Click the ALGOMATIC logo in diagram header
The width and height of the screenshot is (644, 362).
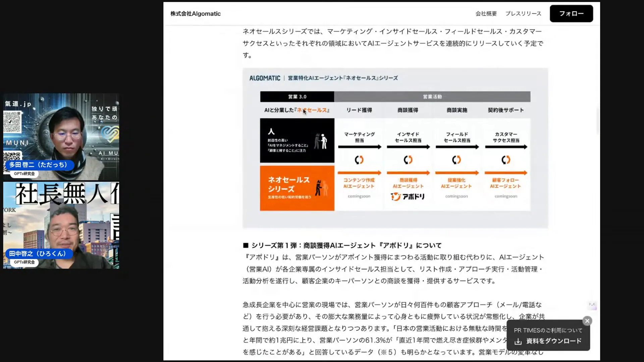click(x=265, y=78)
